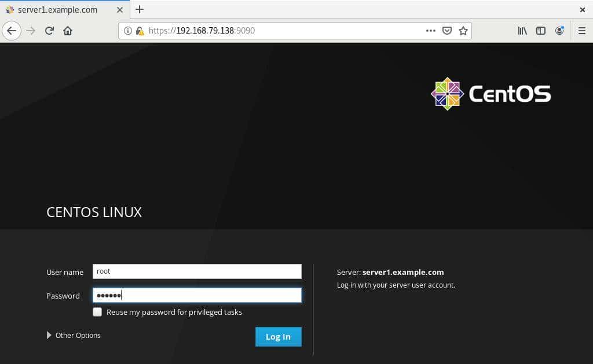The image size is (593, 364).
Task: Open a new browser tab
Action: coord(140,9)
